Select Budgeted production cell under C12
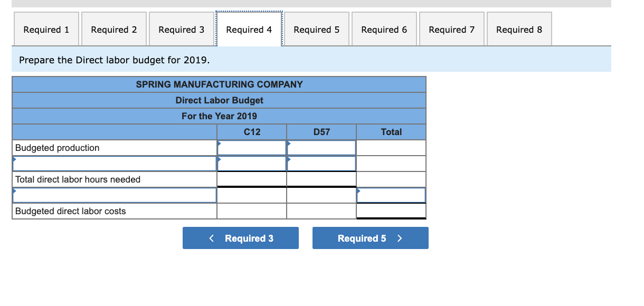Screen dimensions: 644x306 (x=252, y=148)
